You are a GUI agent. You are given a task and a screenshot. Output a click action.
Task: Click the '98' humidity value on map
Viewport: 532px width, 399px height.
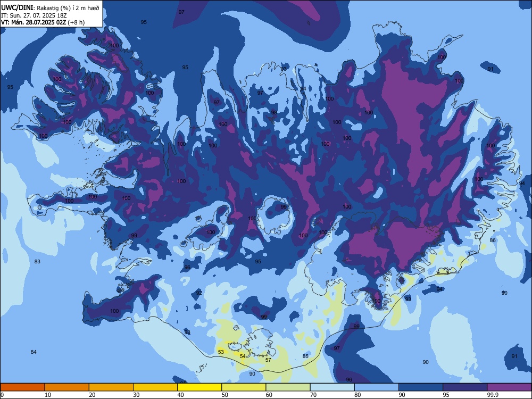point(274,113)
